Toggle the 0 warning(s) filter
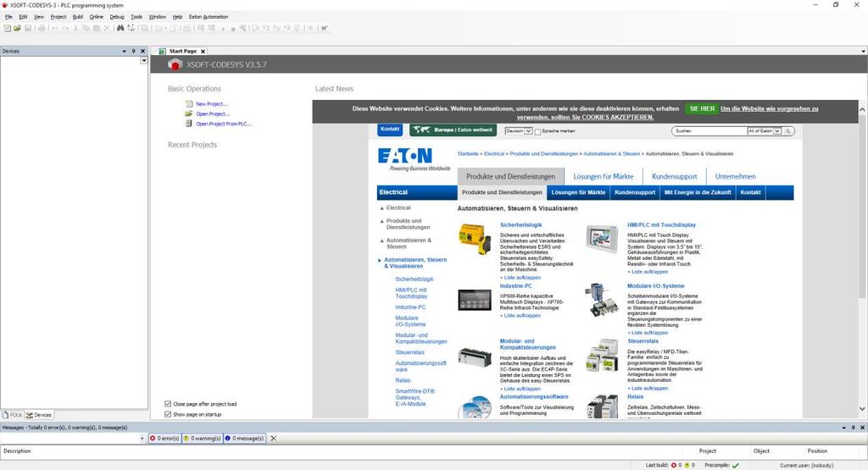The width and height of the screenshot is (868, 470). (x=202, y=438)
